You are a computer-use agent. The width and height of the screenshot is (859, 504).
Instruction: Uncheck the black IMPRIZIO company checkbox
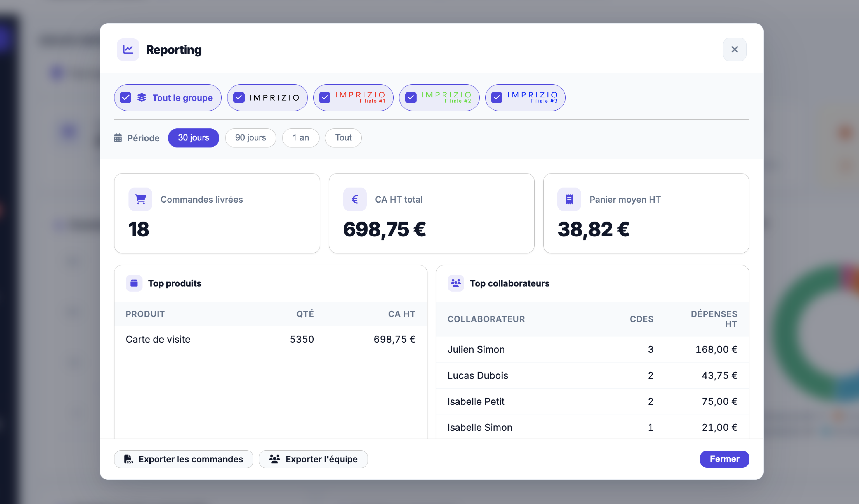239,98
